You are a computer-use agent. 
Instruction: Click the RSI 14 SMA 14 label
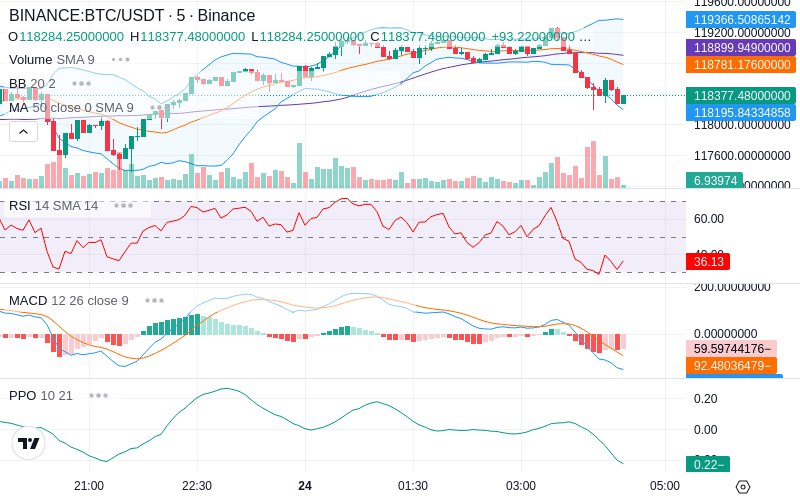[x=54, y=206]
